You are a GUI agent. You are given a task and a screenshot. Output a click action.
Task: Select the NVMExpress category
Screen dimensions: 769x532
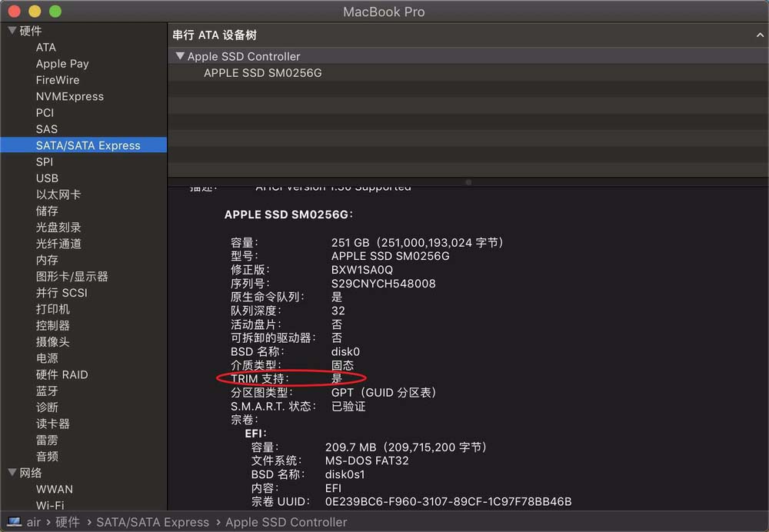click(69, 96)
